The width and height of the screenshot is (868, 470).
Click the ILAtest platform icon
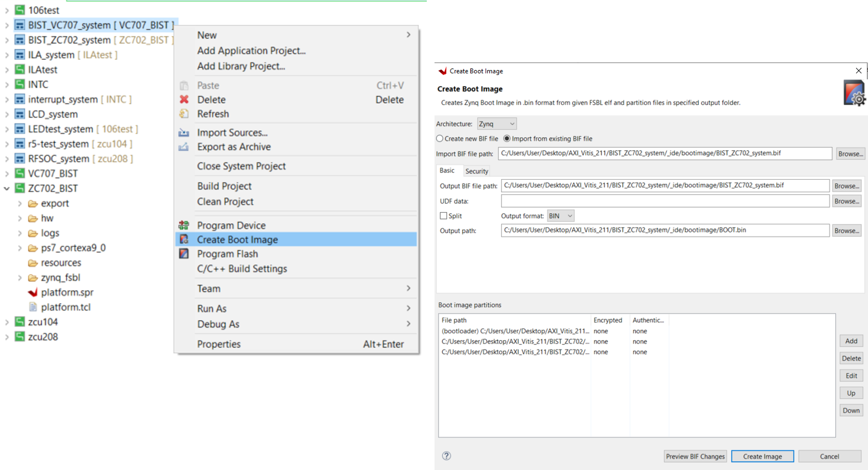(20, 69)
